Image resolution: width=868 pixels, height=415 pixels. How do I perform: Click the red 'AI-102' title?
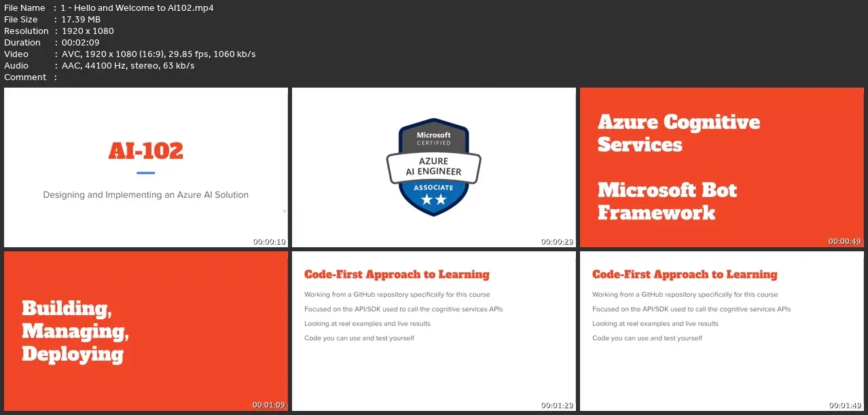tap(146, 150)
